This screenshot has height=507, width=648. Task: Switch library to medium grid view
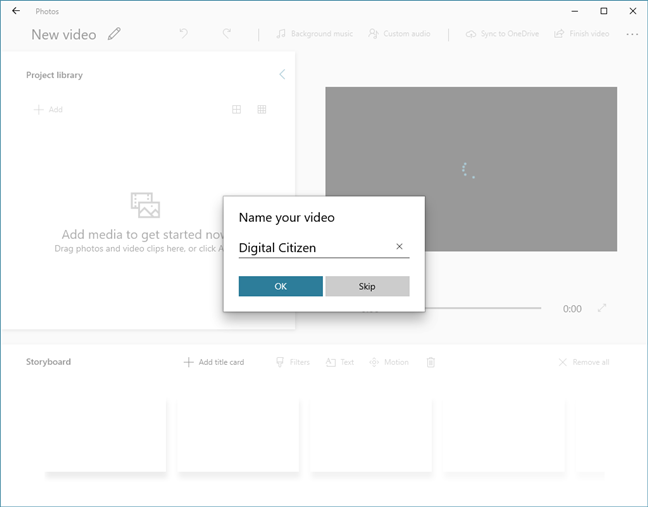236,109
